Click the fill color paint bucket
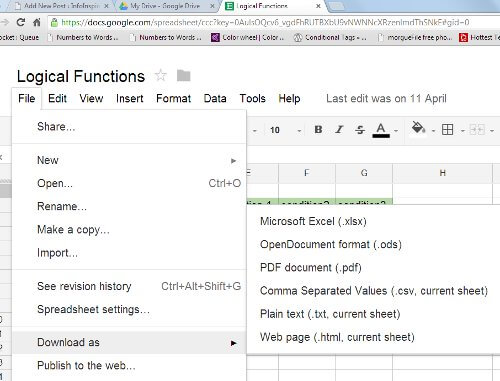500x381 pixels. pos(418,128)
